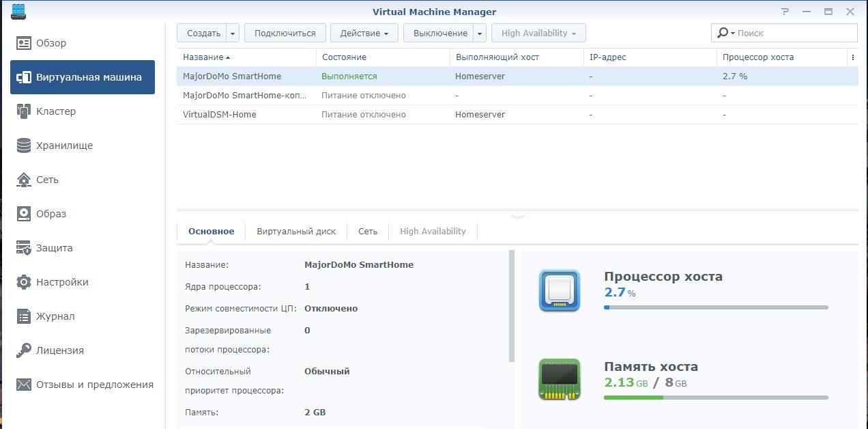Click the Кластер sidebar icon
868x429 pixels.
[24, 111]
